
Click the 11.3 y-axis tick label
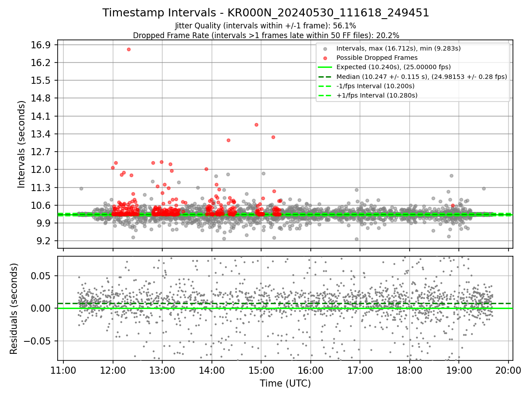(42, 188)
